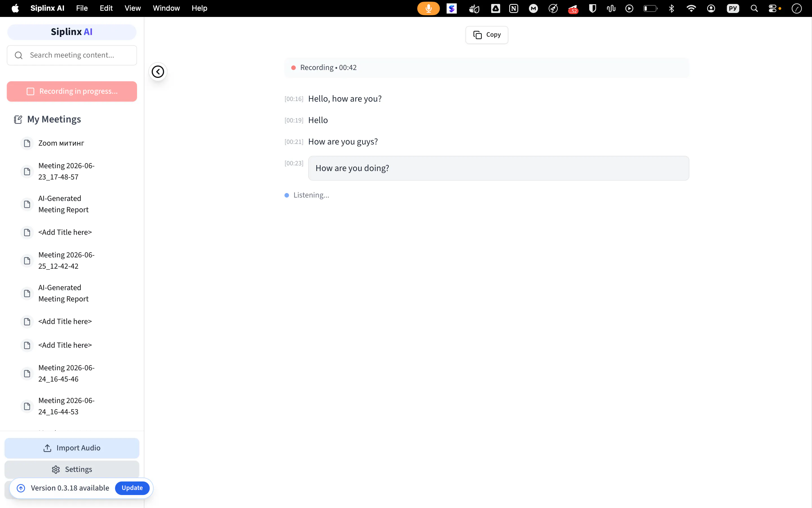The width and height of the screenshot is (812, 508).
Task: Stop the recording in progress
Action: [x=72, y=91]
